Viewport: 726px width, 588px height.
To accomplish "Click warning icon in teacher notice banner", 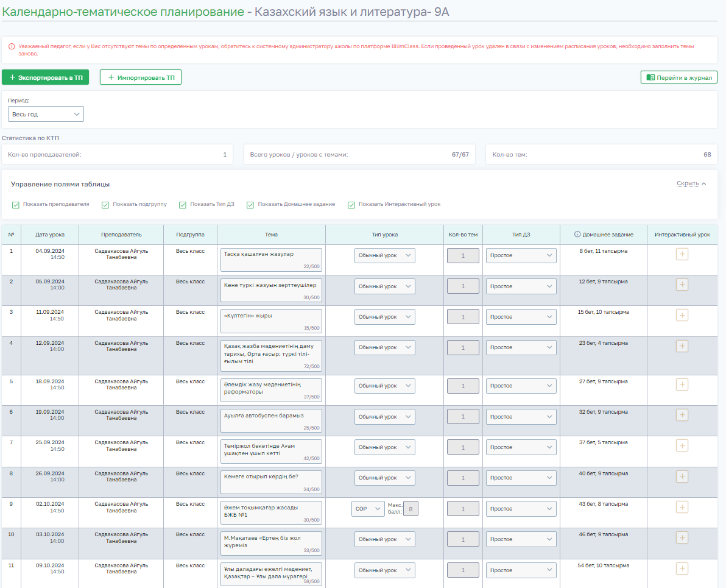I will pyautogui.click(x=12, y=46).
